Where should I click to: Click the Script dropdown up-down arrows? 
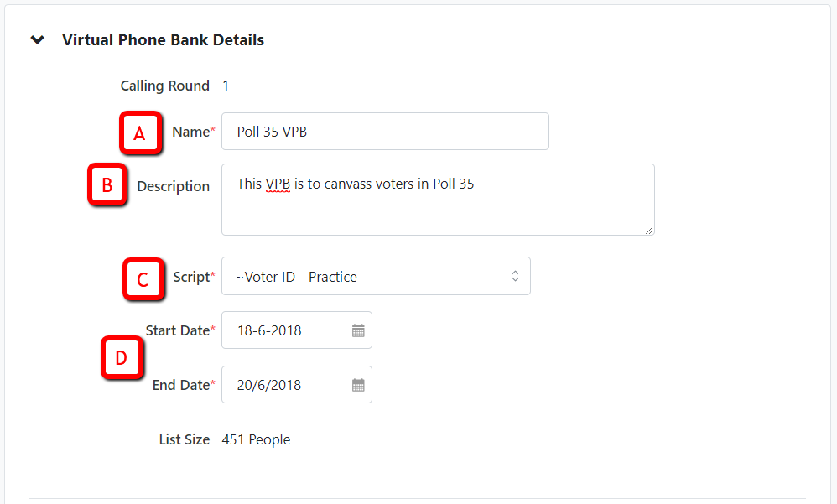[x=515, y=276]
